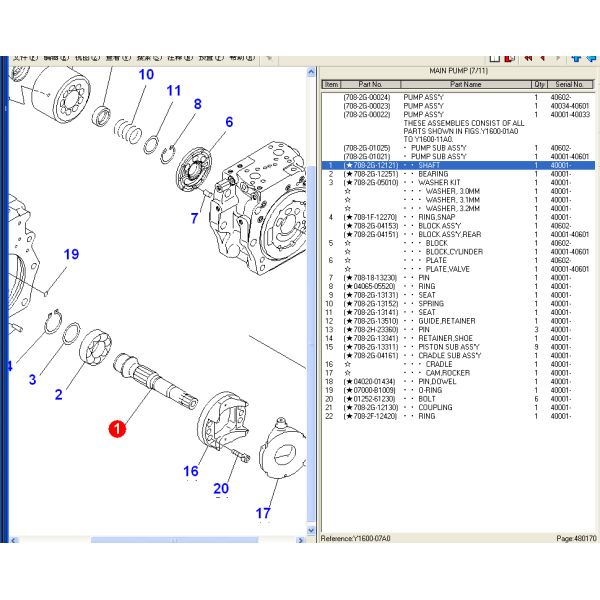Click the diagram pane scroll-up arrow
Image resolution: width=600 pixels, height=600 pixels.
(x=310, y=70)
